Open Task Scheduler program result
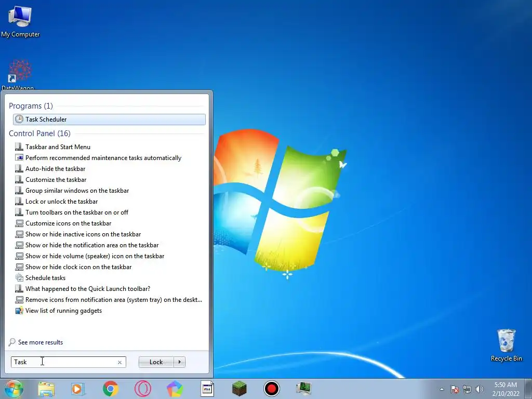This screenshot has height=399, width=532. [109, 119]
